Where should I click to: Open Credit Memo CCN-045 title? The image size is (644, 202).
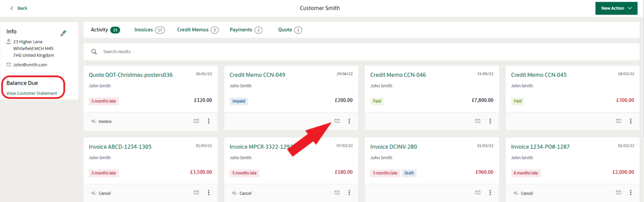tap(539, 75)
